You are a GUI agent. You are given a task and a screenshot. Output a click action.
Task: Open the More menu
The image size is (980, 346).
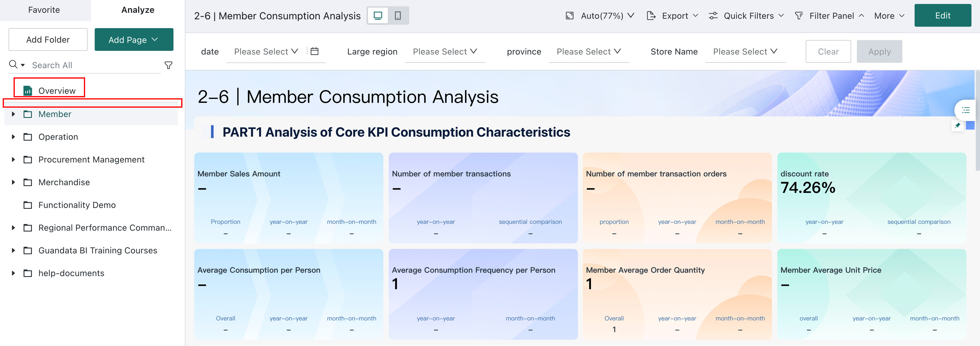[x=889, y=16]
